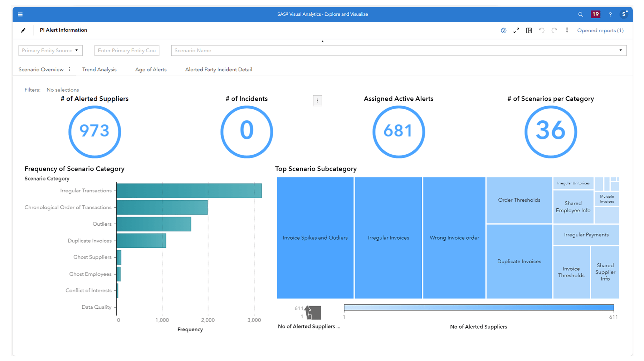Viewport: 644px width, 361px height.
Task: Click the search magnifier icon
Action: coord(580,14)
